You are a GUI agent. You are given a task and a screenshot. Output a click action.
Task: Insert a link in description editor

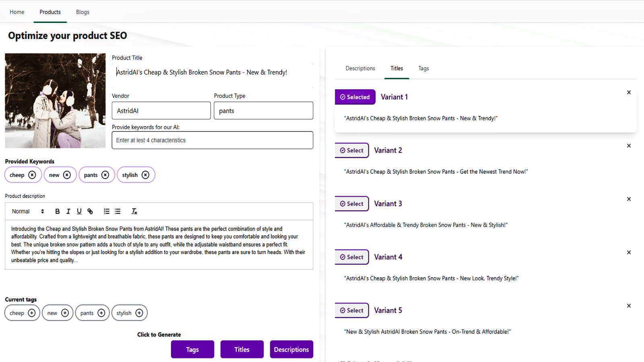(90, 211)
